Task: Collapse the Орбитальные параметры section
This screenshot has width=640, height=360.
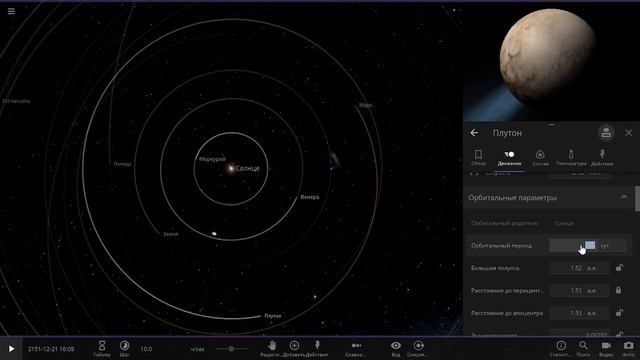Action: click(x=624, y=197)
